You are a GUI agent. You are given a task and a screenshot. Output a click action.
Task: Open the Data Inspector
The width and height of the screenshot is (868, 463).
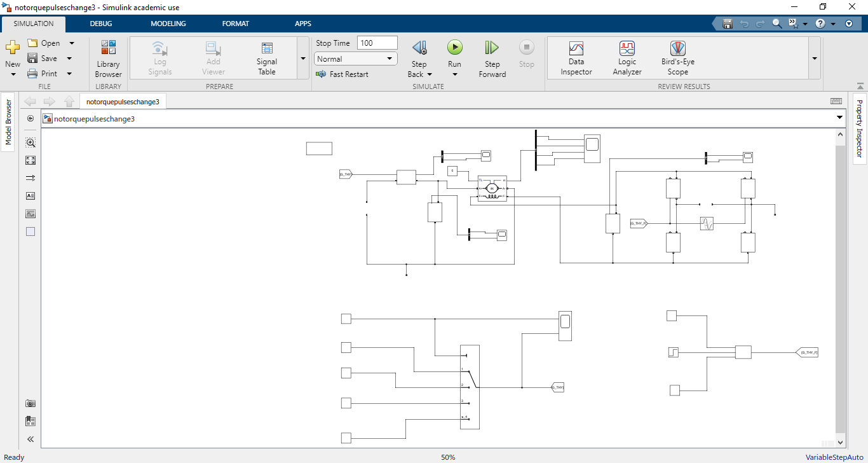[576, 59]
